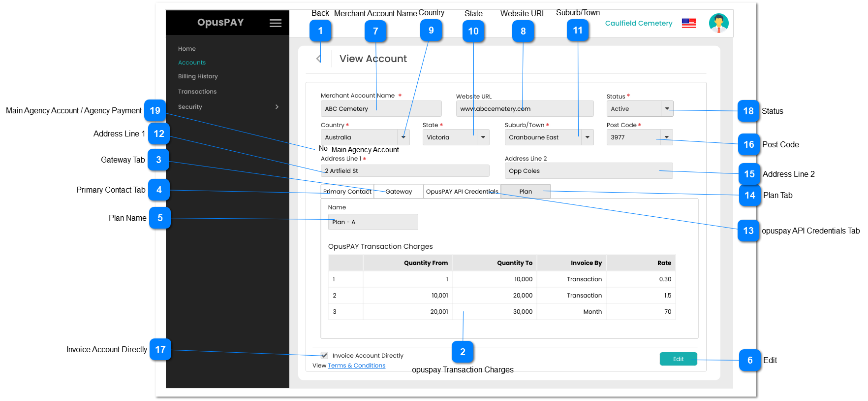Image resolution: width=868 pixels, height=401 pixels.
Task: Open the user avatar profile menu
Action: (718, 23)
